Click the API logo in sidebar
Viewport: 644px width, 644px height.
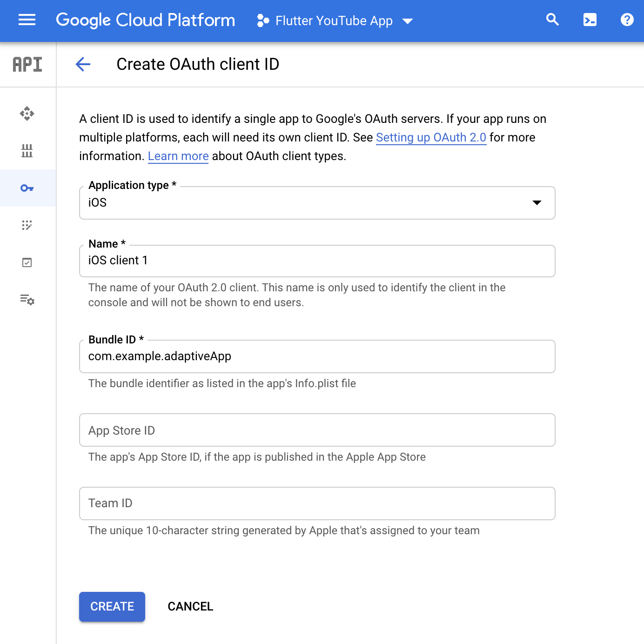(x=27, y=65)
